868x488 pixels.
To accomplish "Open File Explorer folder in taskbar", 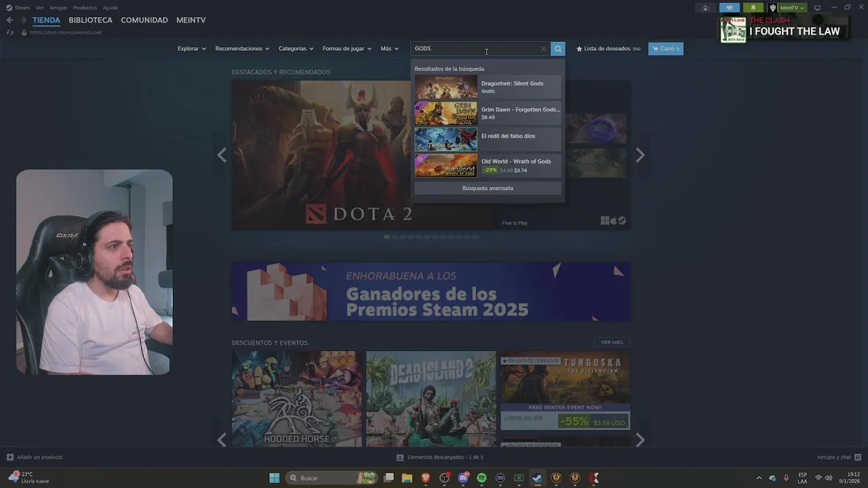I will (x=407, y=478).
